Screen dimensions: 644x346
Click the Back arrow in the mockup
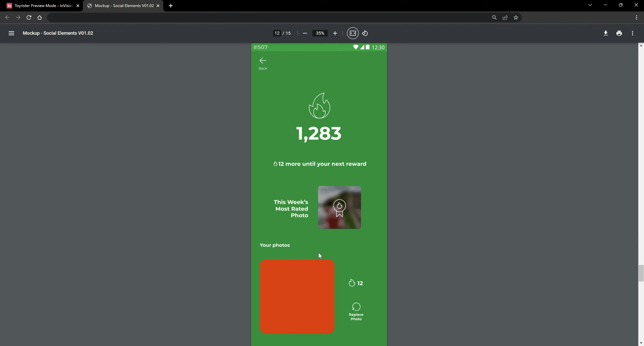tap(263, 61)
